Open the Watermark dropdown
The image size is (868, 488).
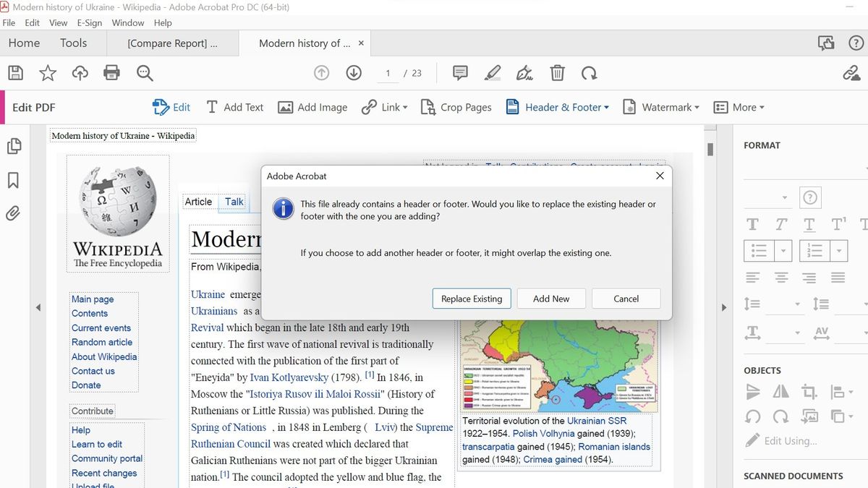tap(660, 106)
